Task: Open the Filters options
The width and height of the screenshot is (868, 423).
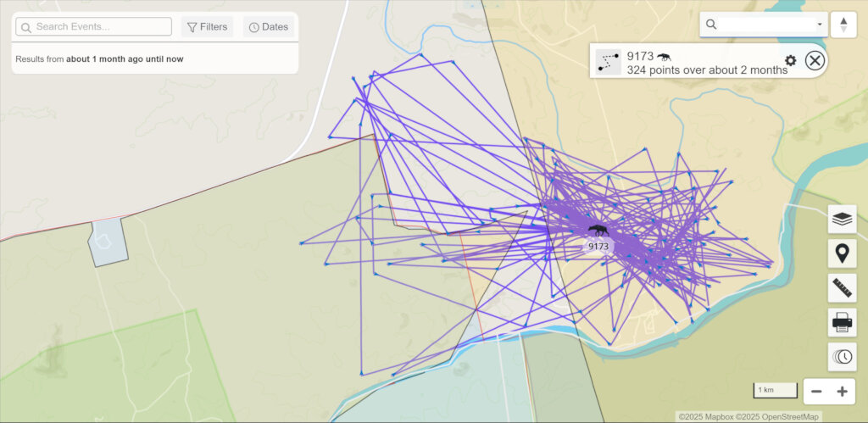Action: (x=208, y=27)
